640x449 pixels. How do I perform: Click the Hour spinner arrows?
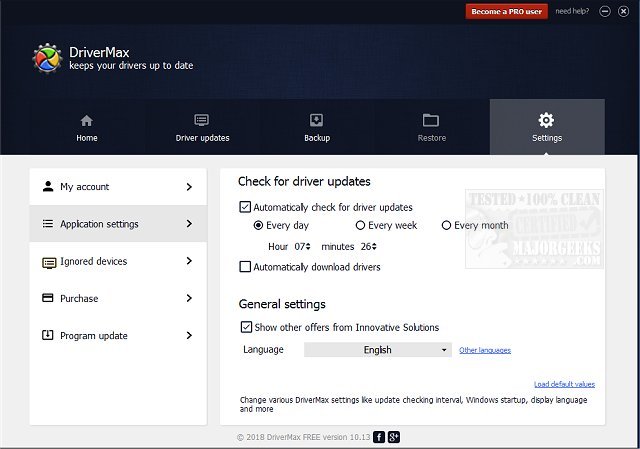[308, 247]
